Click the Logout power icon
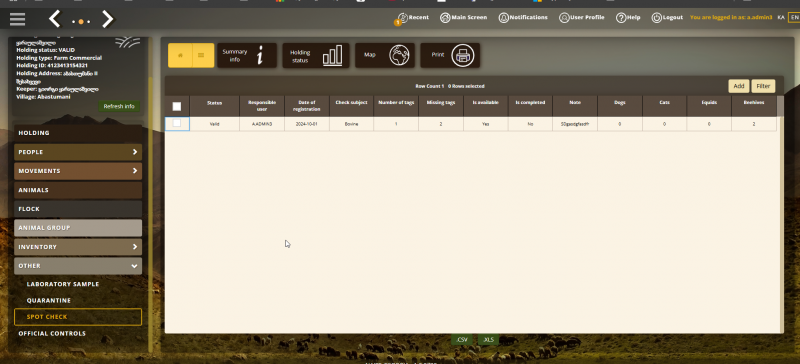 (x=656, y=18)
